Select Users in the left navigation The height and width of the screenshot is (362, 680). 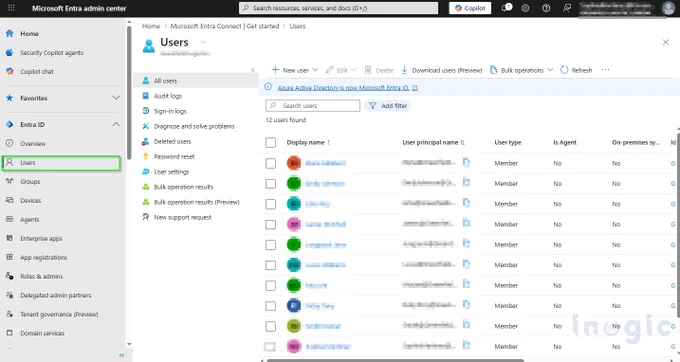click(61, 163)
